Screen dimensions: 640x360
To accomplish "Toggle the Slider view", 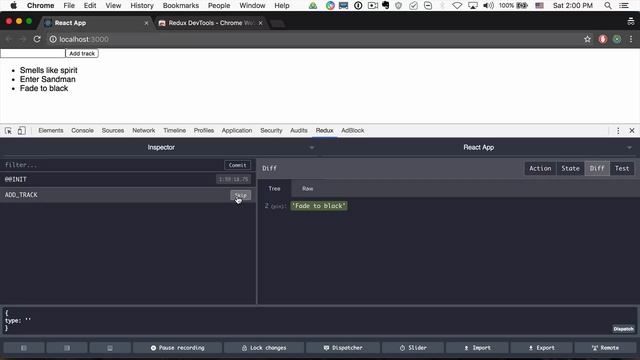I will [x=413, y=348].
